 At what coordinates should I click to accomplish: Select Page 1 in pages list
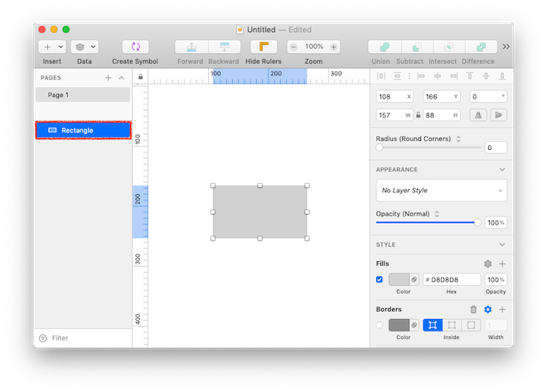click(x=83, y=94)
